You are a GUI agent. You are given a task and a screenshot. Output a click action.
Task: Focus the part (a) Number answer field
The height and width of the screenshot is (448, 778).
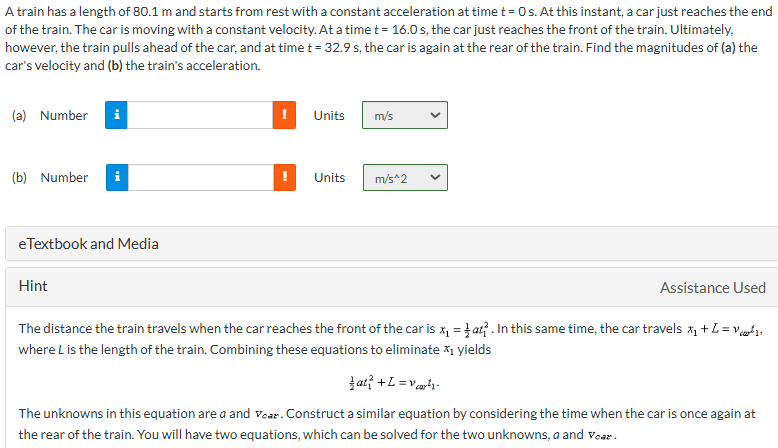[x=200, y=115]
